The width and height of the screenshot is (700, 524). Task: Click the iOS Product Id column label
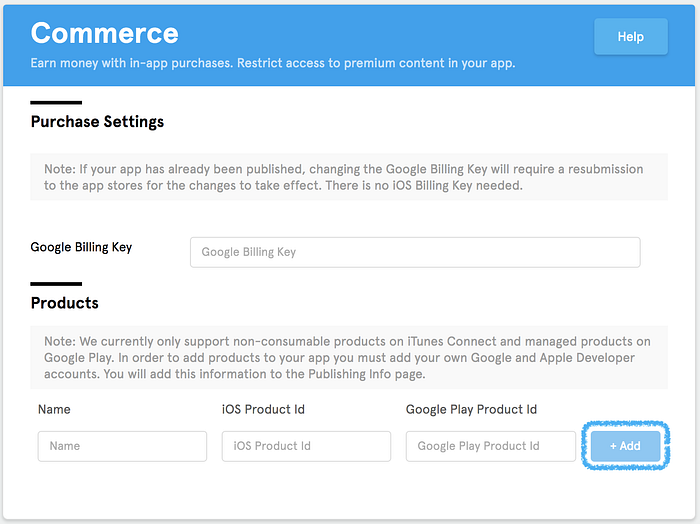[x=265, y=409]
